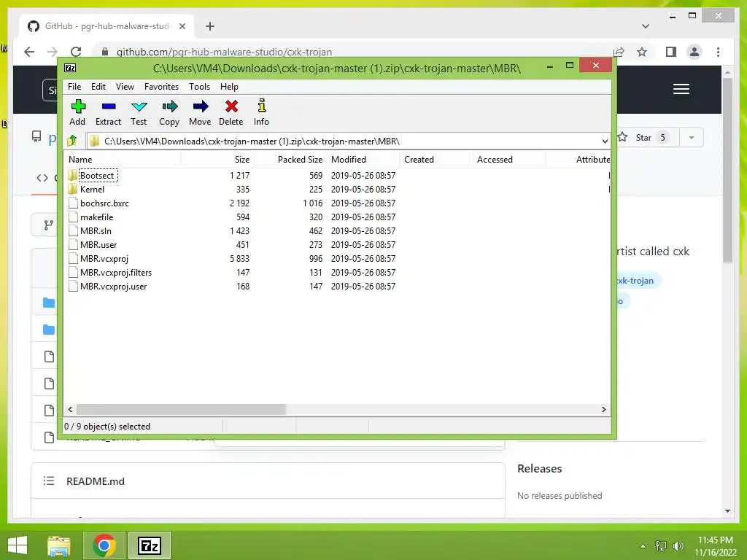This screenshot has height=560, width=747.
Task: Open a new Chrome tab
Action: pyautogui.click(x=209, y=26)
